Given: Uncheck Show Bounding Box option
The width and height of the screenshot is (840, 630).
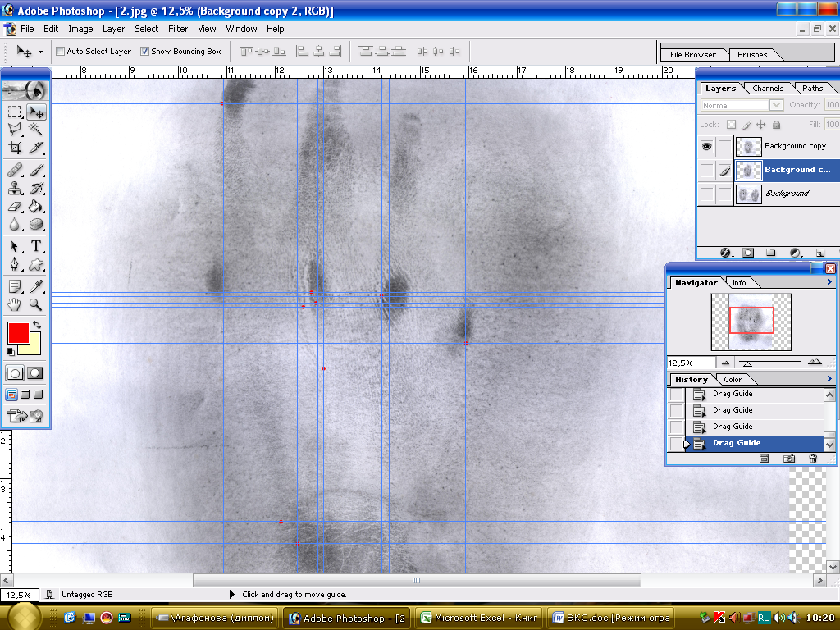Looking at the screenshot, I should coord(145,52).
